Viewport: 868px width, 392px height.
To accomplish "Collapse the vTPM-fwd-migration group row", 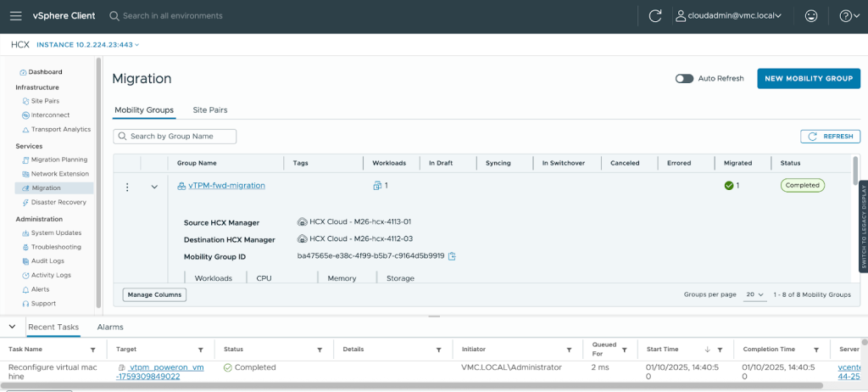I will pyautogui.click(x=154, y=187).
